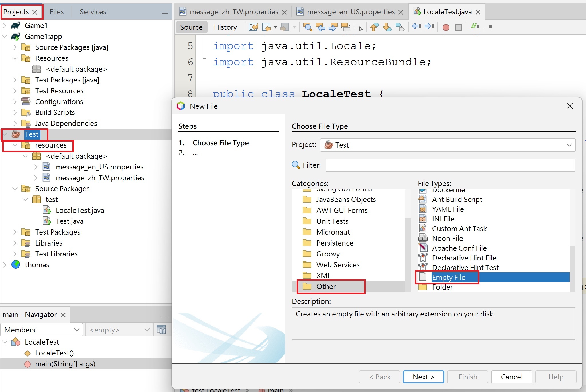Screen dimensions: 586x392
Task: Expand the thomas project node
Action: (5, 265)
